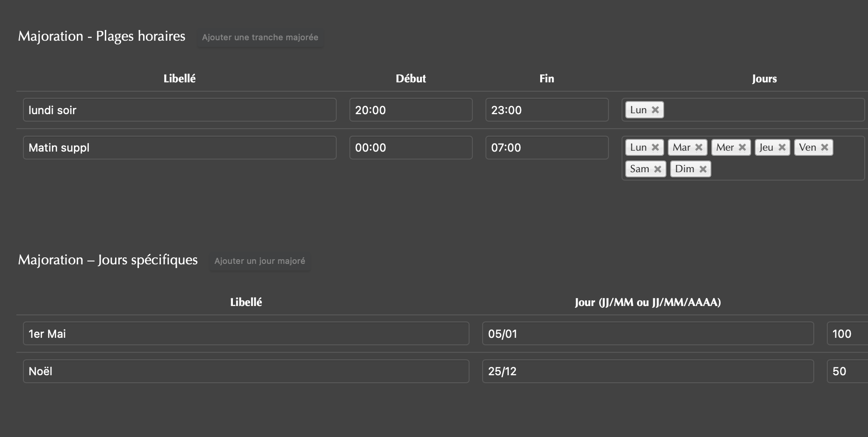Edit the 1er Mai label field
868x437 pixels.
coord(246,334)
